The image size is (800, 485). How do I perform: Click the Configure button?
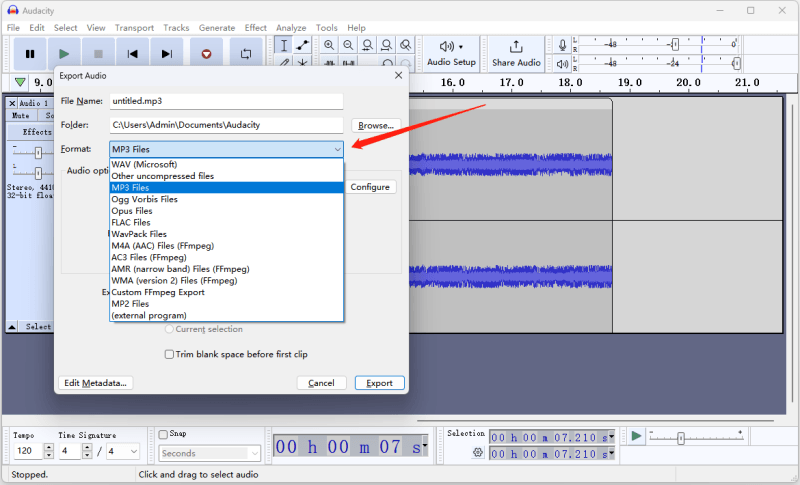pos(370,187)
